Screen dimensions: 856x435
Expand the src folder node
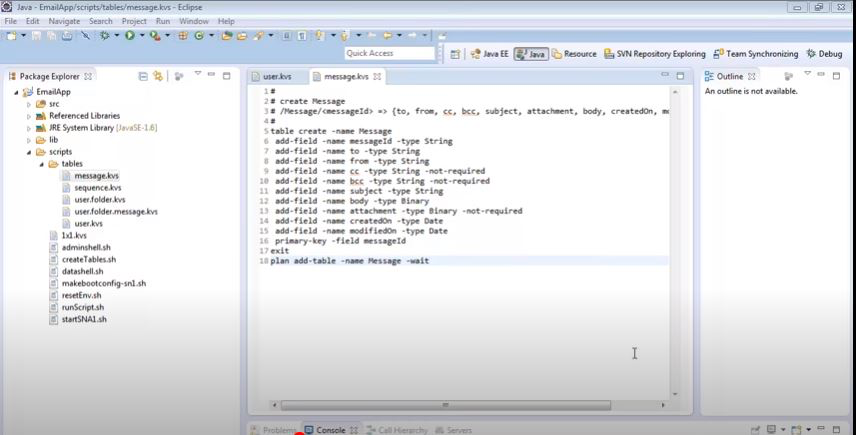click(29, 104)
